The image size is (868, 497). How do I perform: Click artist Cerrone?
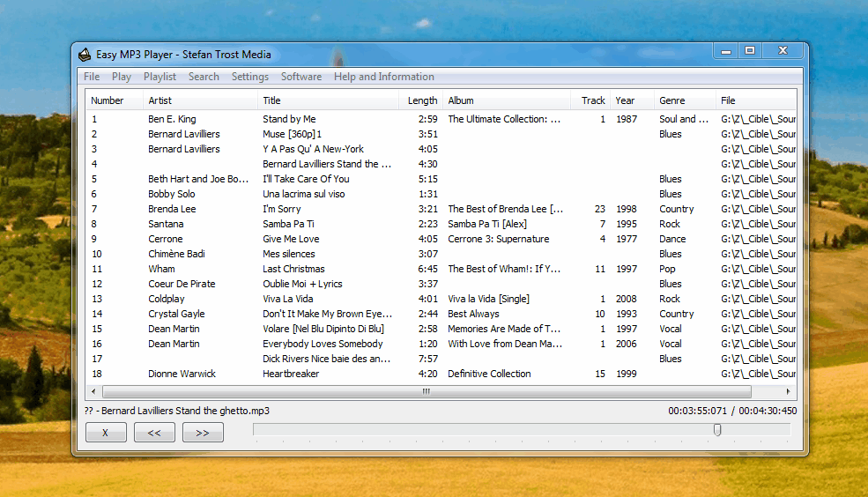coord(165,239)
